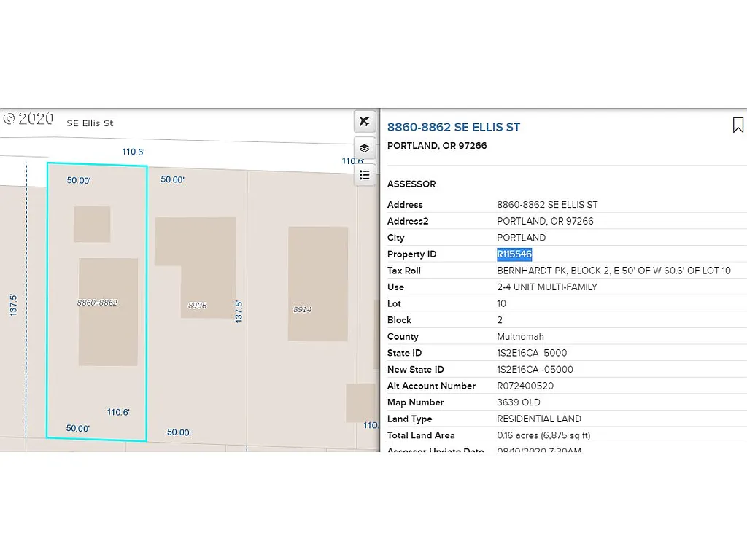Click the ASSESSOR section heading
The height and width of the screenshot is (560, 747).
411,184
